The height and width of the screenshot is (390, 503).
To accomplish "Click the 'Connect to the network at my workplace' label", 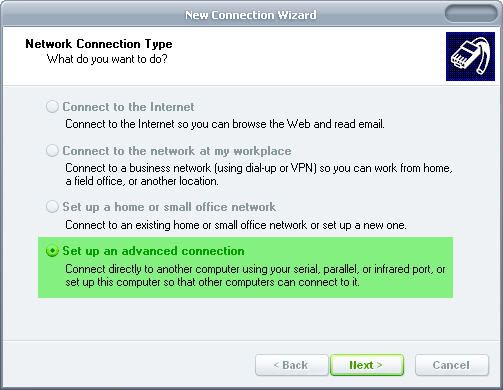I will click(177, 151).
